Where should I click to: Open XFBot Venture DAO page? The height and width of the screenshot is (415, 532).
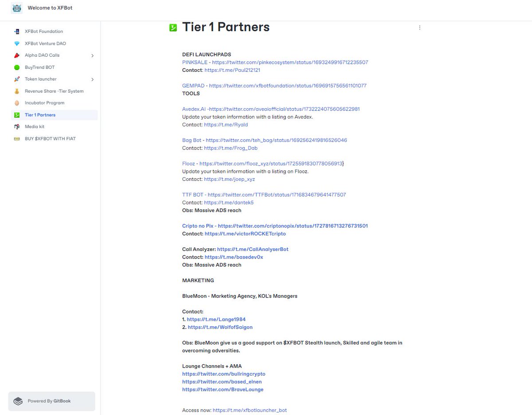coord(45,43)
